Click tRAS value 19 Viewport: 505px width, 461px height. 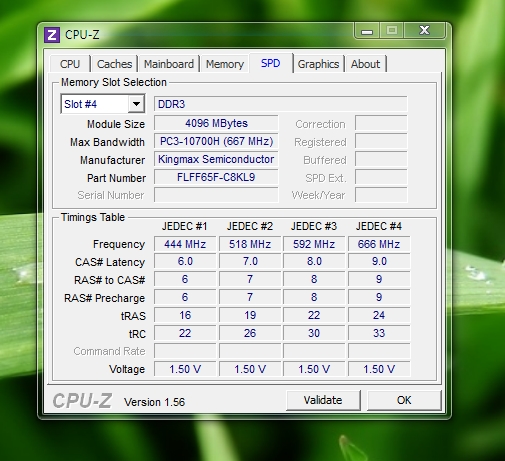[250, 315]
